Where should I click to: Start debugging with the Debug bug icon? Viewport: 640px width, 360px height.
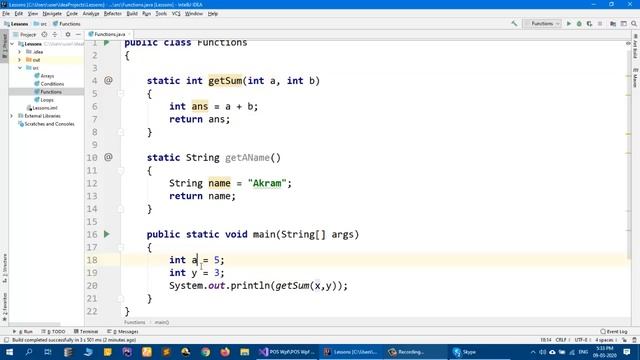[579, 24]
